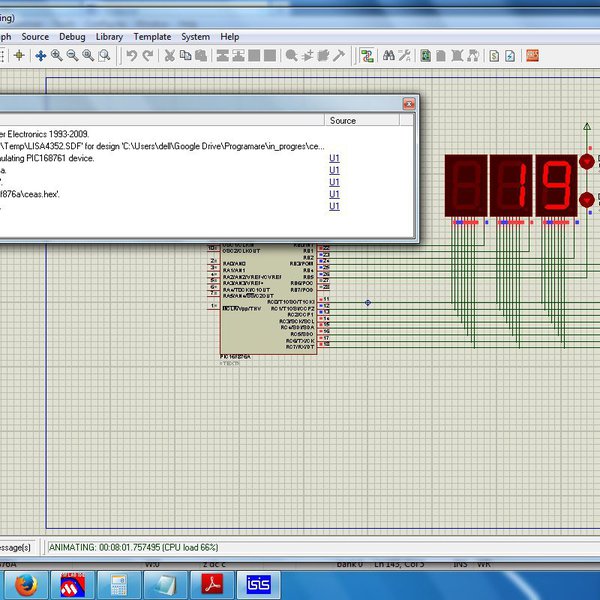Open the Template menu

tap(152, 37)
